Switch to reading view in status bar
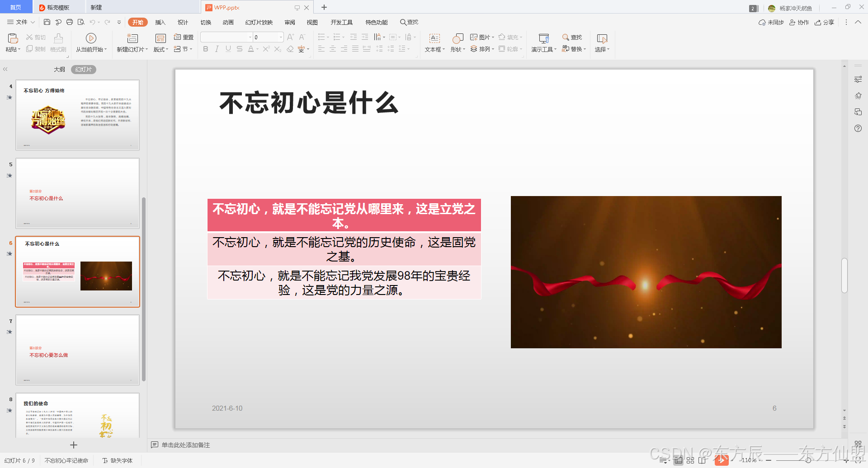The image size is (868, 468). [702, 460]
